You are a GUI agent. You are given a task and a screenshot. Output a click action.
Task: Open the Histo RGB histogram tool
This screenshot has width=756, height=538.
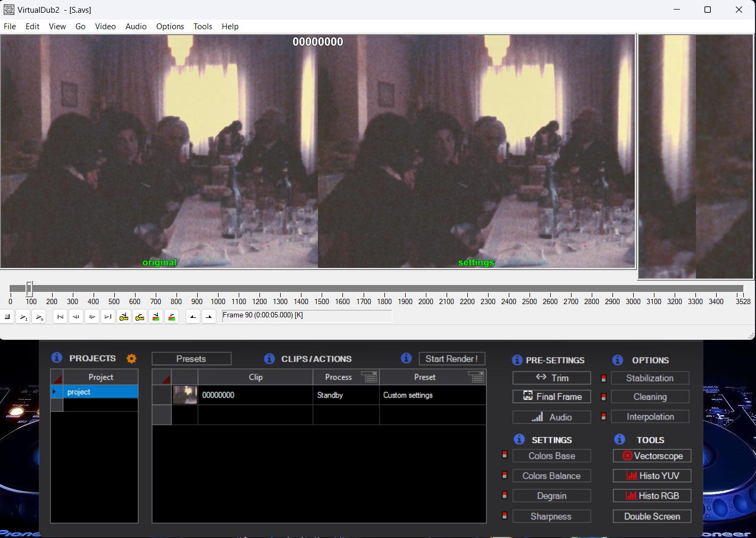[652, 495]
